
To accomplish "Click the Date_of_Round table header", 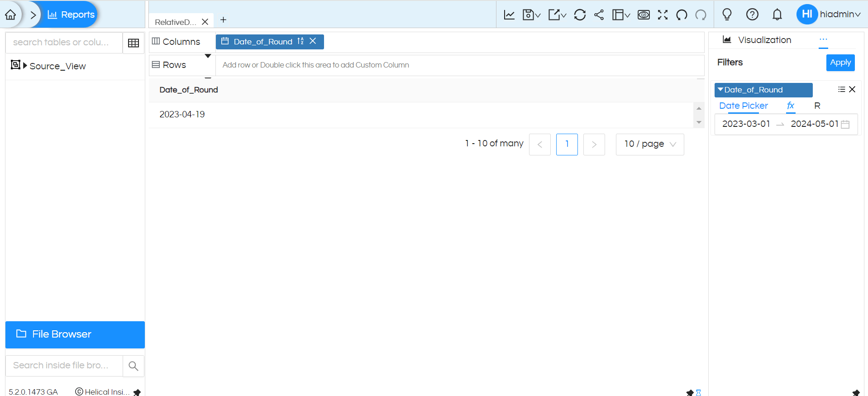I will pyautogui.click(x=189, y=90).
